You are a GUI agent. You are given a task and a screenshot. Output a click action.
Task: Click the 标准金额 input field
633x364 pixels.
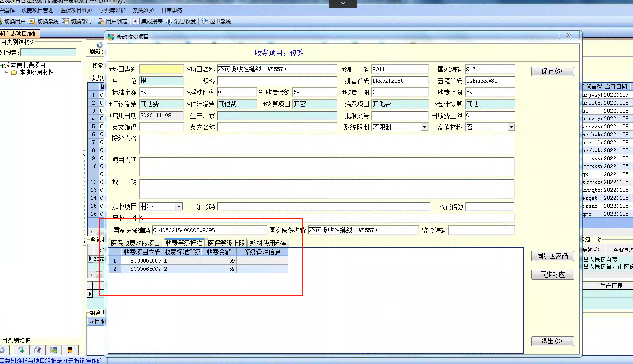(161, 92)
